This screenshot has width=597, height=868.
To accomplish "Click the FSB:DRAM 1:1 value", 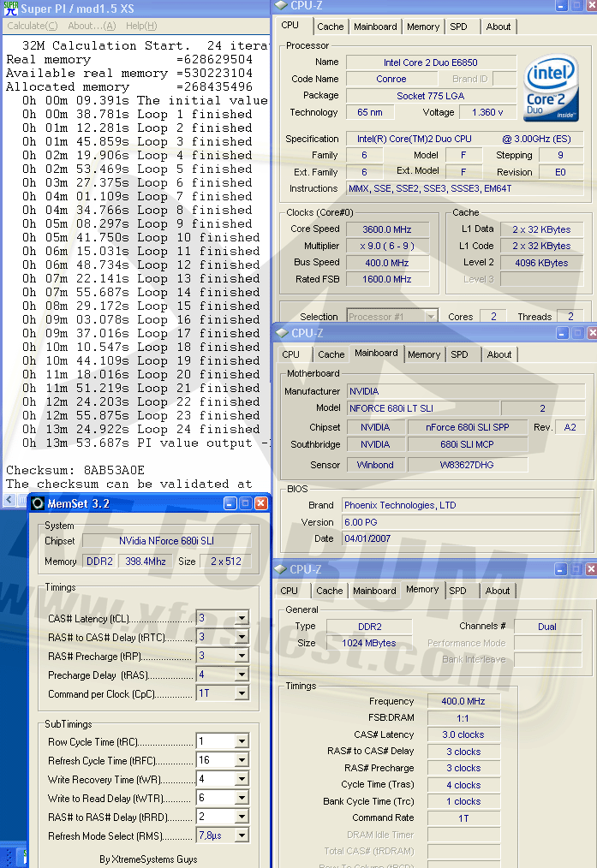I will coord(463,718).
